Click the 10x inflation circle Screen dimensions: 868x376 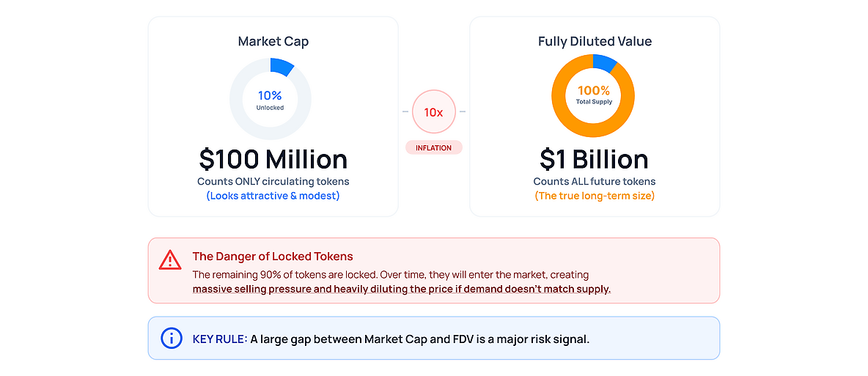(433, 112)
